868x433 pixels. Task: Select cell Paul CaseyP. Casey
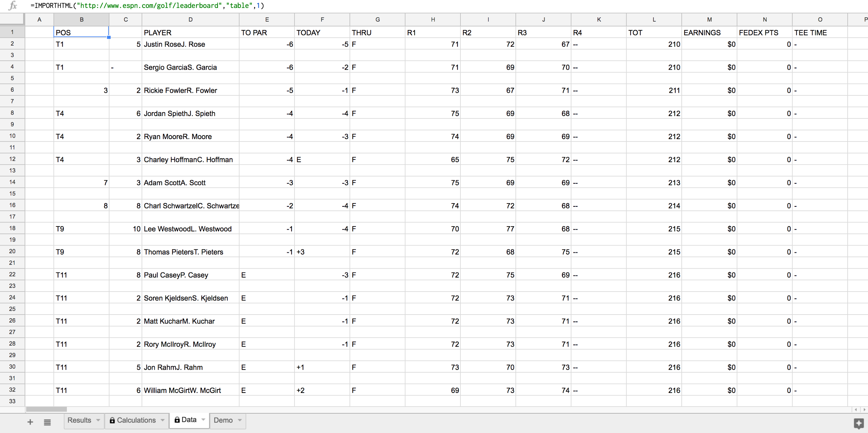[x=190, y=275]
